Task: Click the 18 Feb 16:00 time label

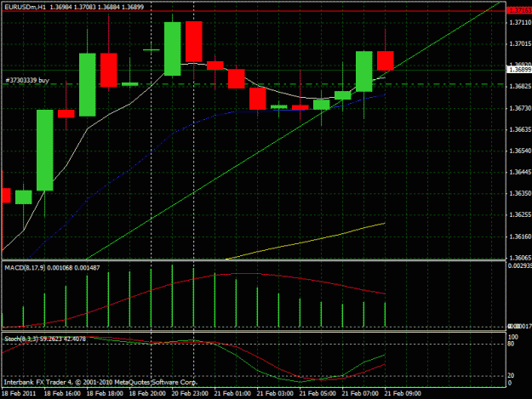Action: [x=62, y=393]
